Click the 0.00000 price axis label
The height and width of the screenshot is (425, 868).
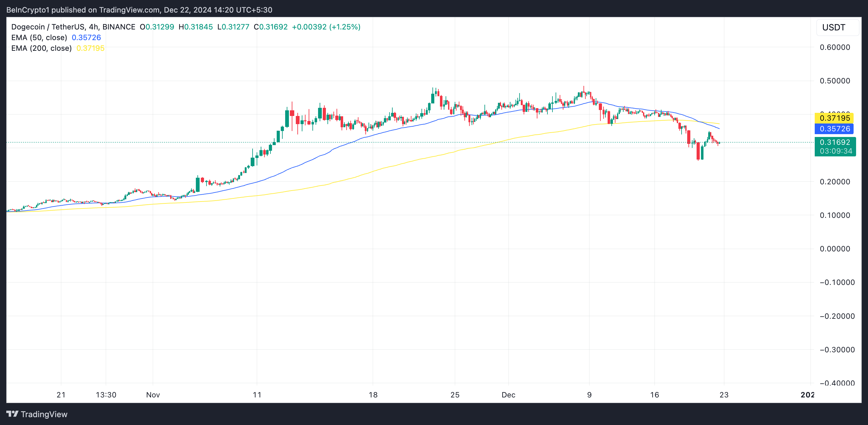coord(835,249)
